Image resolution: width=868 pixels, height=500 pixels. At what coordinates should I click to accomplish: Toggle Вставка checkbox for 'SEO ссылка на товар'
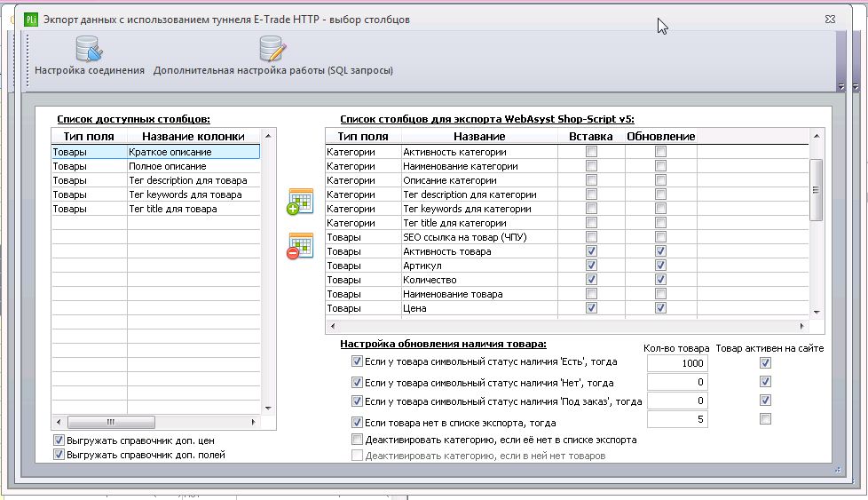[x=592, y=237]
